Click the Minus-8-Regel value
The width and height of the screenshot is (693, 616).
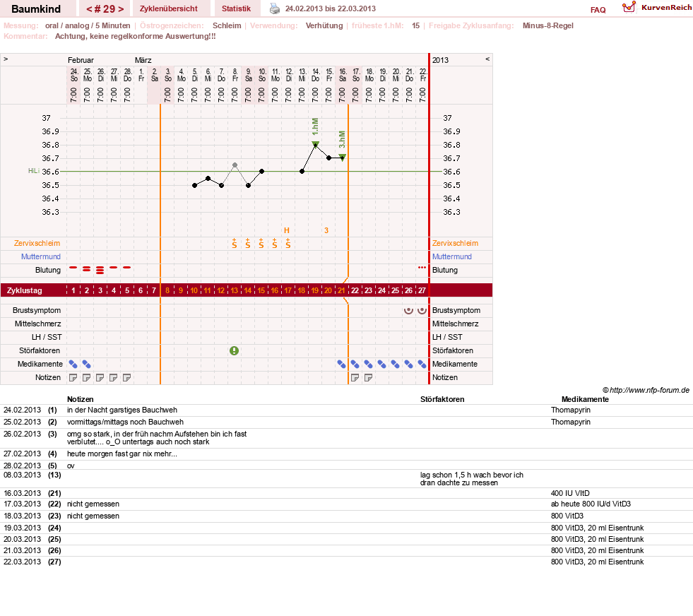[548, 25]
